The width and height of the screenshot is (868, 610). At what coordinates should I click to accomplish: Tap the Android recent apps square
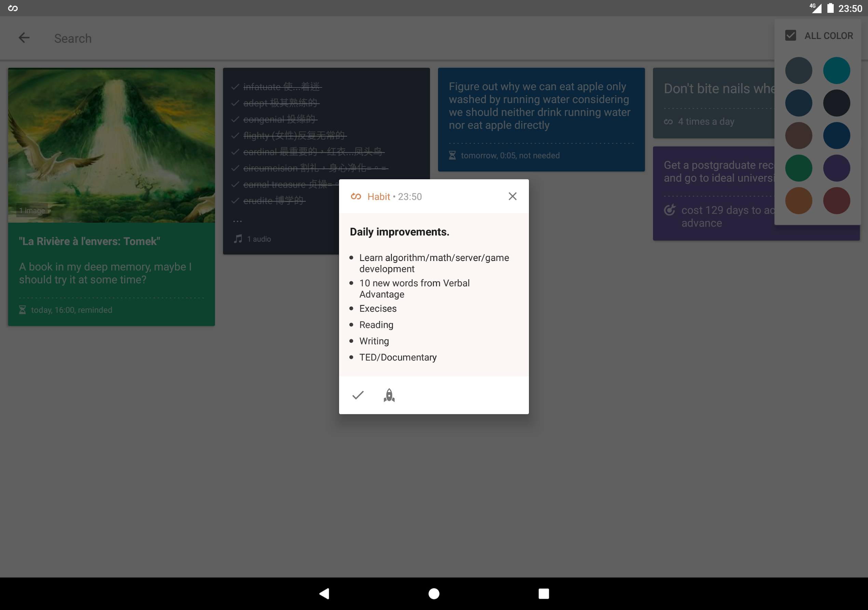point(543,593)
